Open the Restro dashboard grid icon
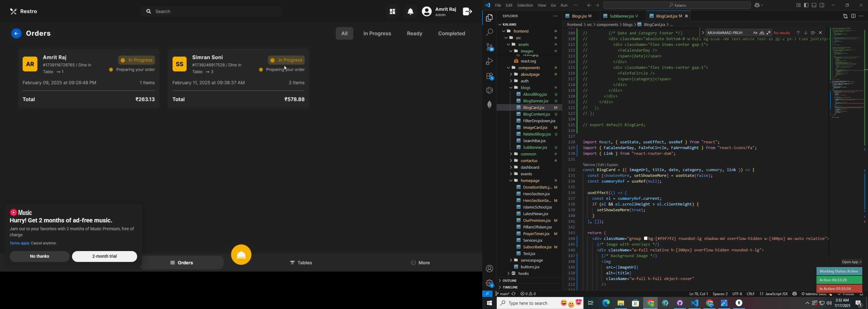Viewport: 868px width, 309px height. click(392, 12)
